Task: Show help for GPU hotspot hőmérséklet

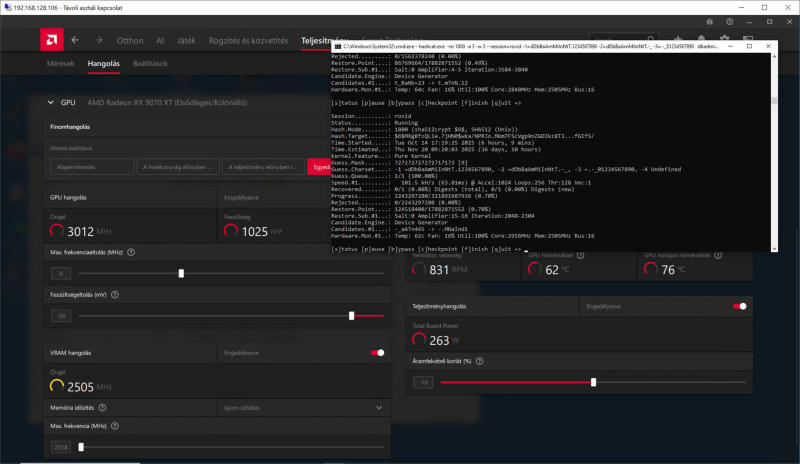Action: coord(718,255)
